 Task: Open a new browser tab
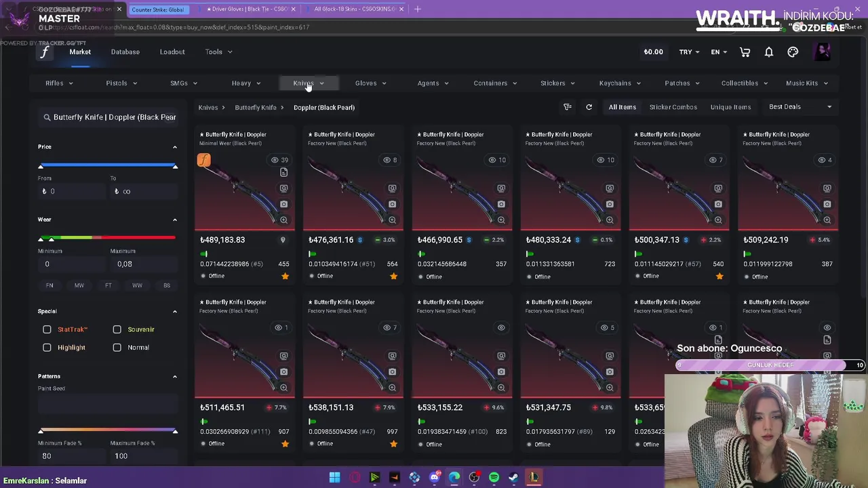tap(418, 9)
